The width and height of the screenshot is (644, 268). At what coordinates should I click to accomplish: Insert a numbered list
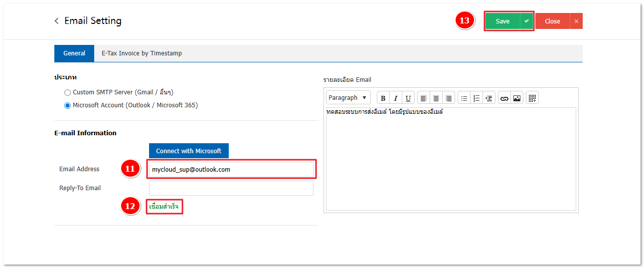[x=476, y=98]
